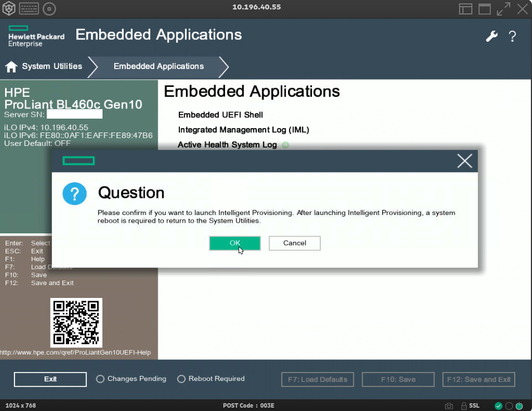Open Integrated Management Log (IML)
This screenshot has width=532, height=411.
[x=243, y=130]
